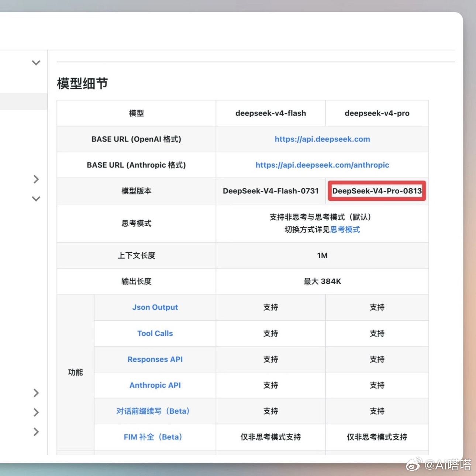Open the Anthropic API link
The image size is (476, 476).
[155, 385]
